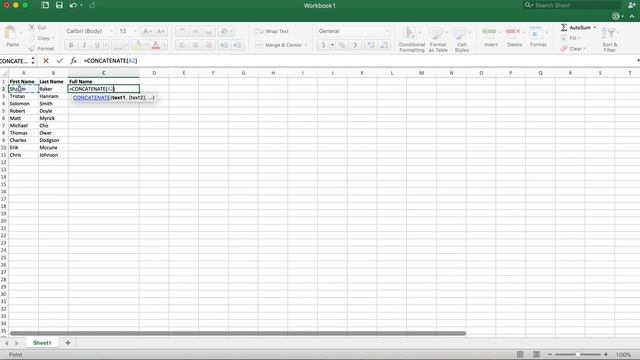This screenshot has width=640, height=360.
Task: Click the Search Sheet field
Action: 573,5
